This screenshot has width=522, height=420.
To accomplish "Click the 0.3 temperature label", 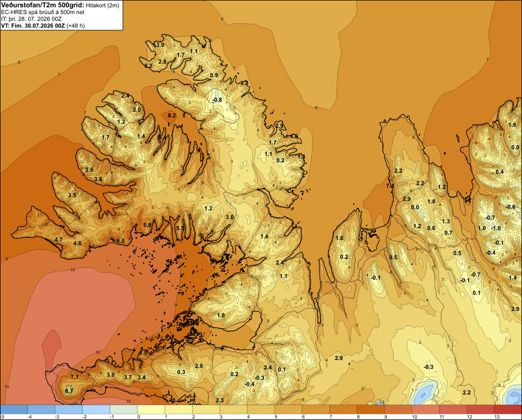I will pyautogui.click(x=181, y=372).
